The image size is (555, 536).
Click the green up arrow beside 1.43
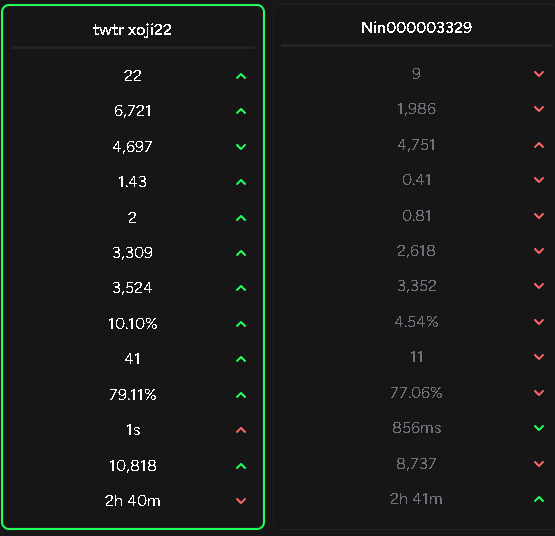click(241, 182)
